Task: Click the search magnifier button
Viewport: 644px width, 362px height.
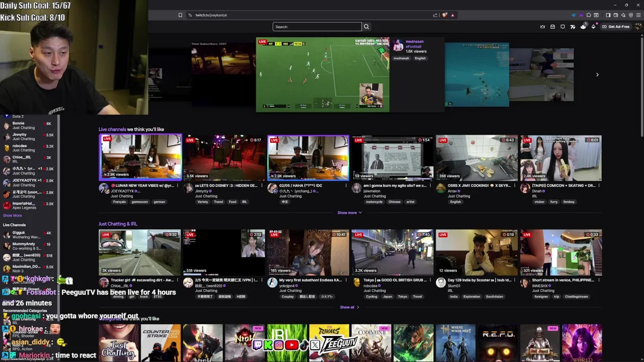Action: (366, 27)
